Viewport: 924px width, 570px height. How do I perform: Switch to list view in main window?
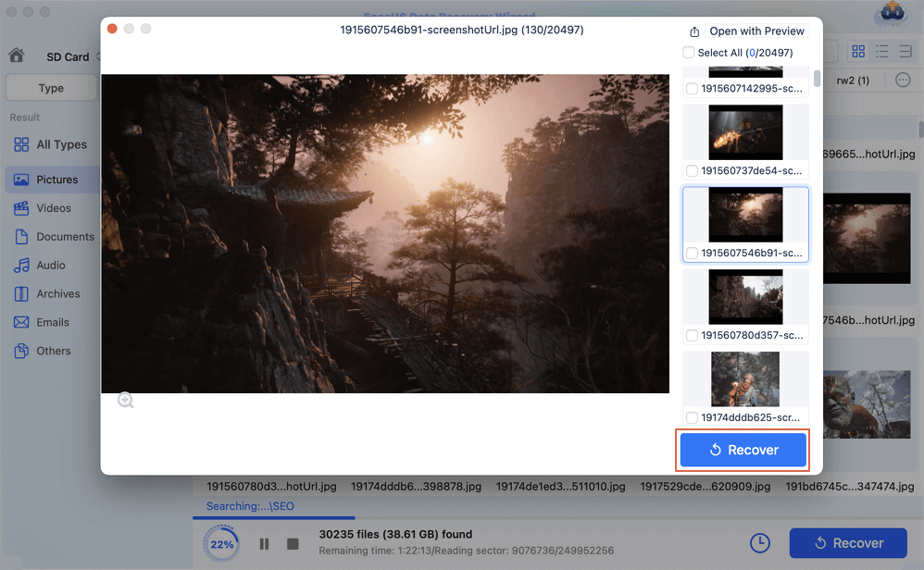tap(882, 51)
